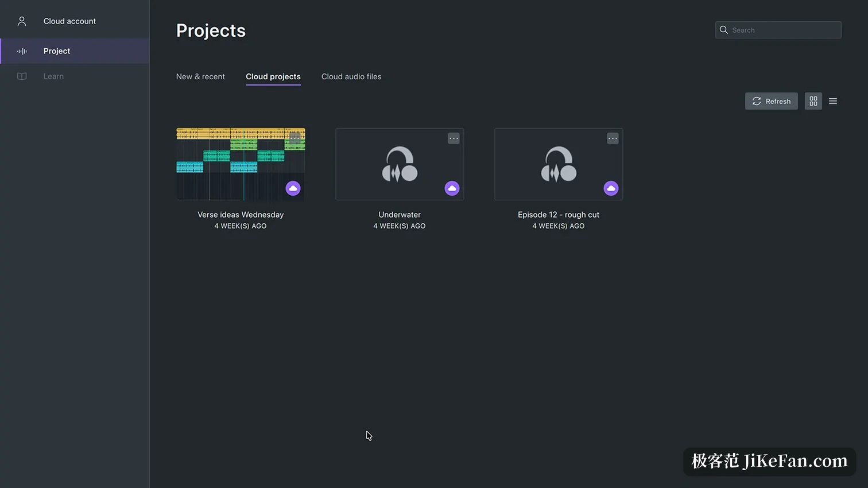Click the refresh arrows icon
868x488 pixels.
click(x=757, y=101)
